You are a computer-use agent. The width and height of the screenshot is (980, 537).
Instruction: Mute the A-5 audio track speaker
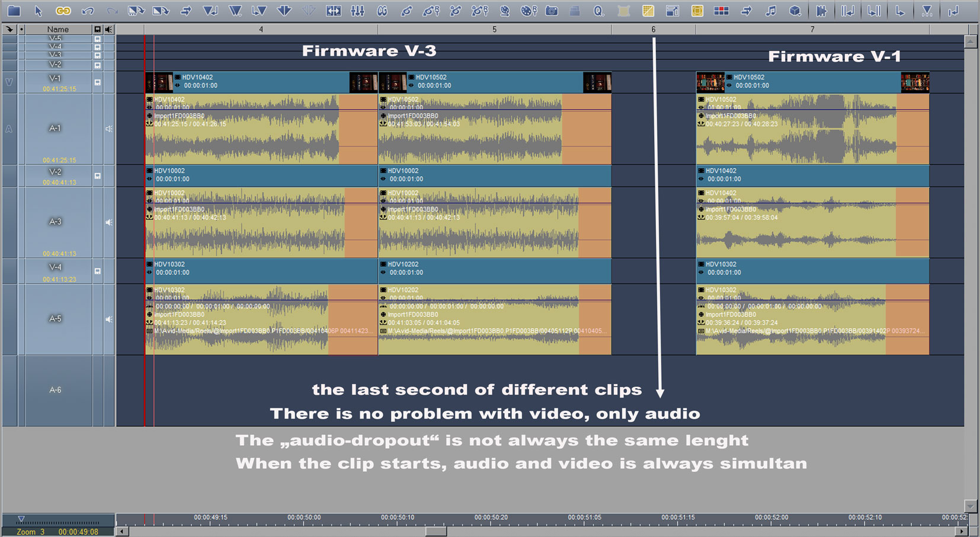tap(109, 319)
